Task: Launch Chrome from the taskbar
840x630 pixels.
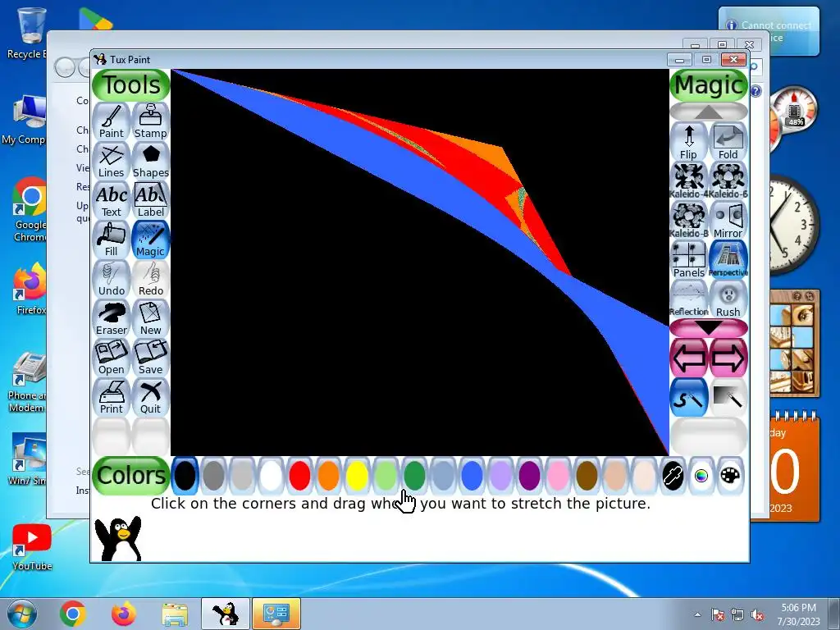Action: (73, 614)
